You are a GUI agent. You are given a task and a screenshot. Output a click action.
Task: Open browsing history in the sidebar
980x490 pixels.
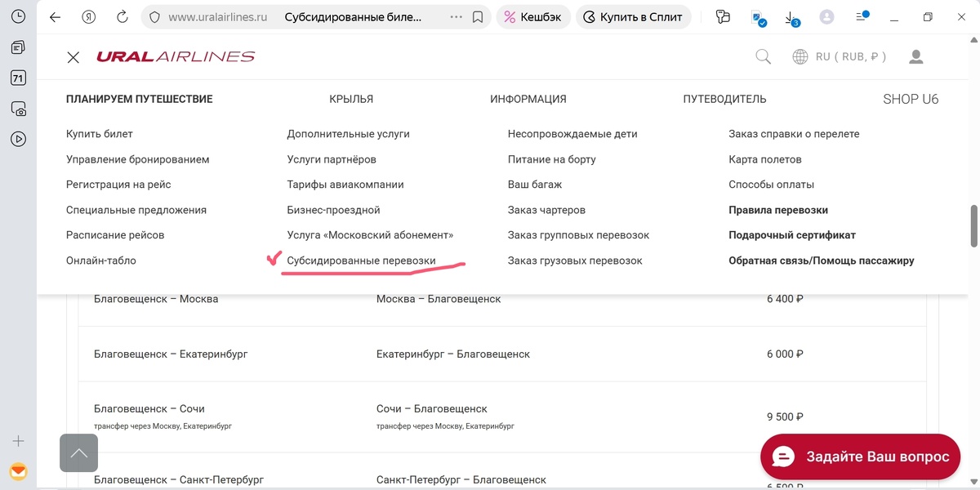[x=18, y=16]
